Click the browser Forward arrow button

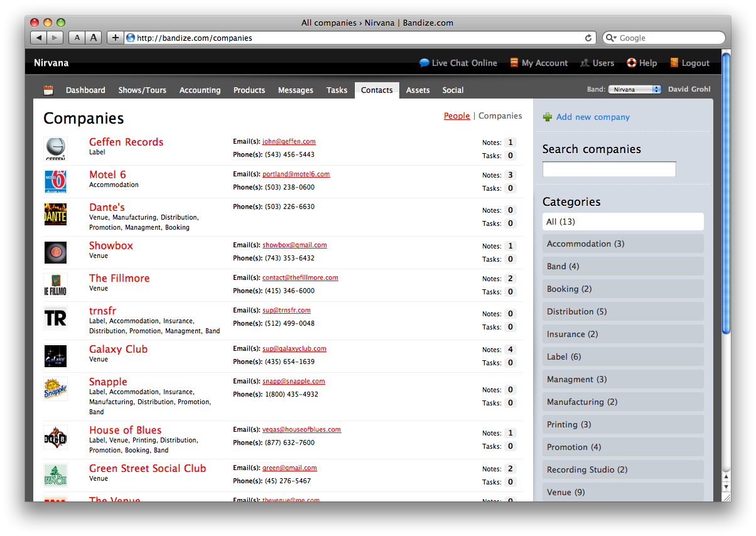coord(55,38)
